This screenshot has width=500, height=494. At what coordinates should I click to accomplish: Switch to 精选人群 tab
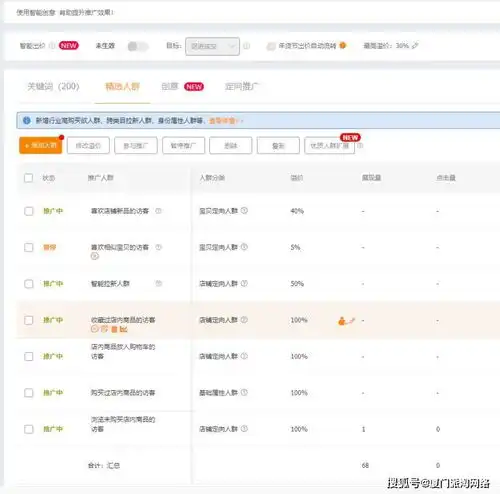(122, 87)
